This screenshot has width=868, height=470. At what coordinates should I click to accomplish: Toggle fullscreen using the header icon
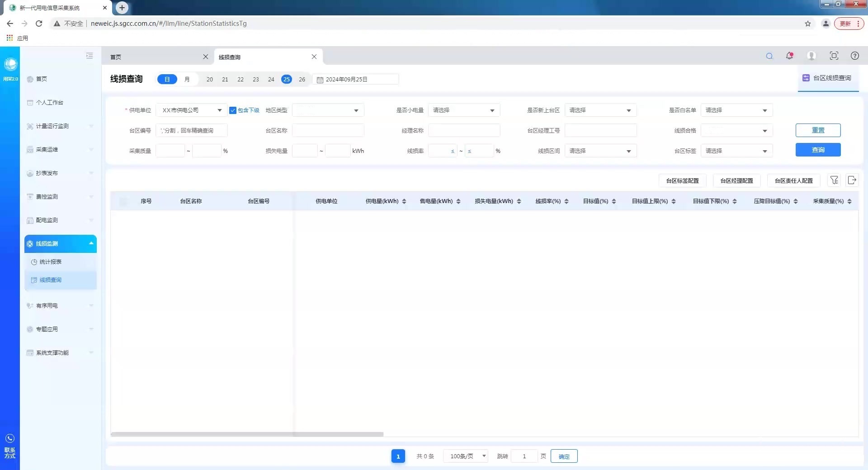(x=834, y=56)
